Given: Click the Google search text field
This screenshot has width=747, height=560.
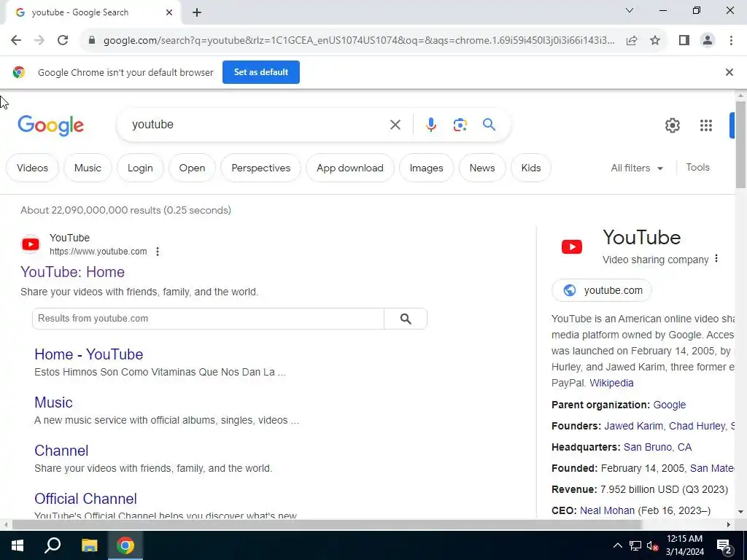Looking at the screenshot, I should [258, 125].
